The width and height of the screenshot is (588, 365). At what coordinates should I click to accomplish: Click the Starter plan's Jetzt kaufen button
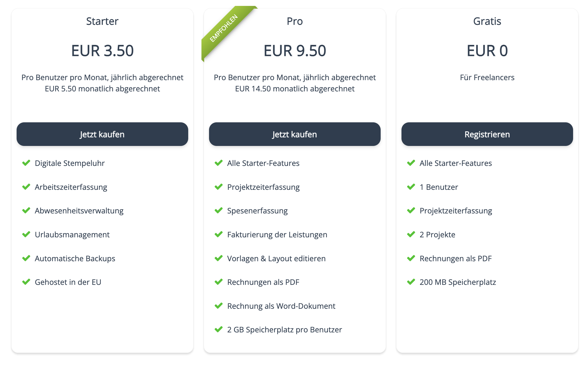point(102,134)
